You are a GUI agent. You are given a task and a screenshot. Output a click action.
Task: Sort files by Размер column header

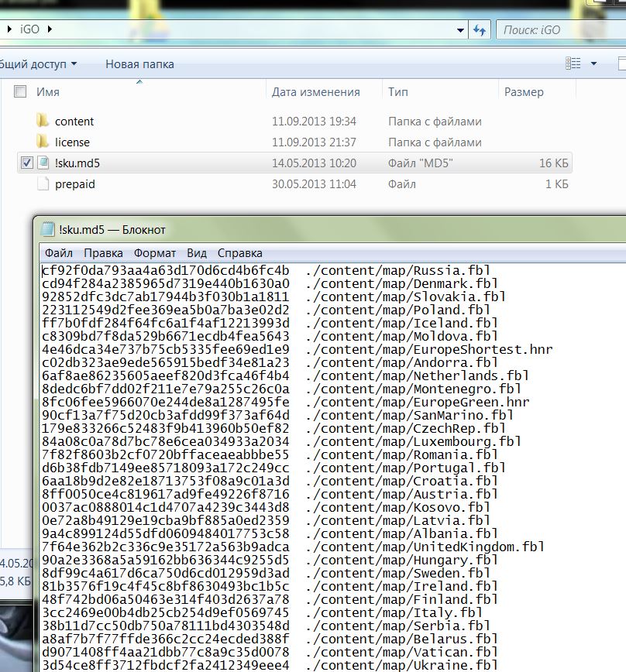[x=524, y=91]
